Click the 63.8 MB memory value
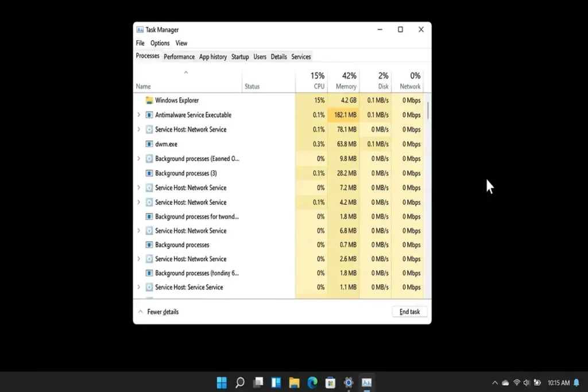Viewport: 588px width, 392px height. point(346,144)
